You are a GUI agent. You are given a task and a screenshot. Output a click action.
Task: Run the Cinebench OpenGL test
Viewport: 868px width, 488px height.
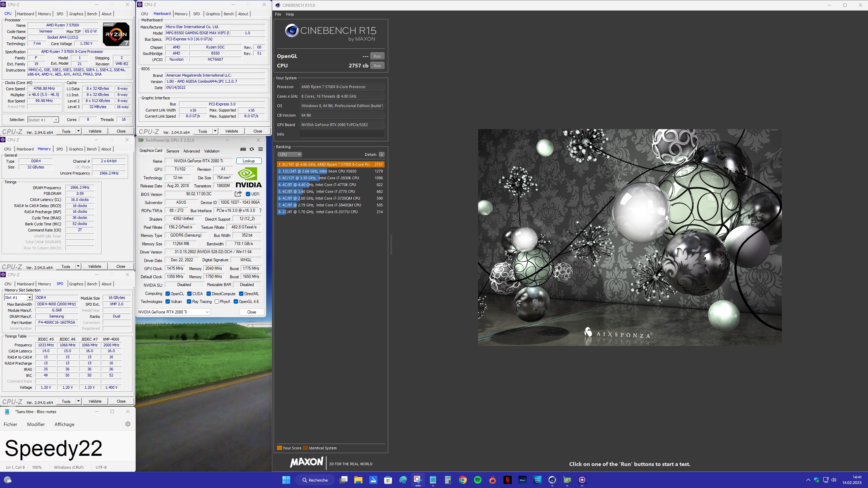tap(377, 56)
